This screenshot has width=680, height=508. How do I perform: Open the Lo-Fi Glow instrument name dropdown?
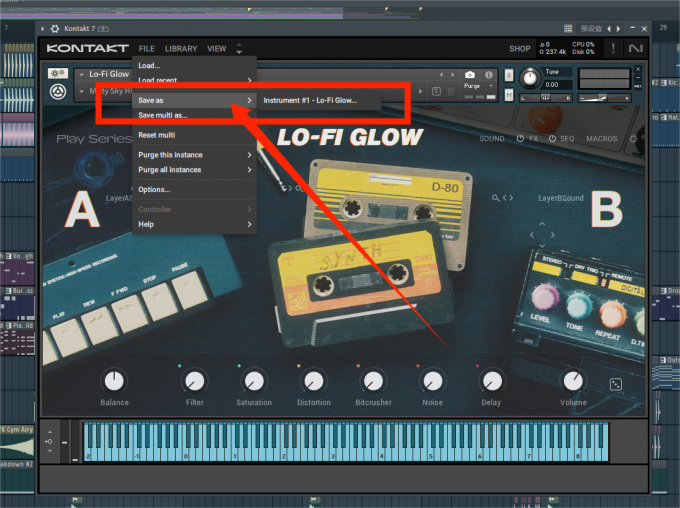[x=81, y=75]
